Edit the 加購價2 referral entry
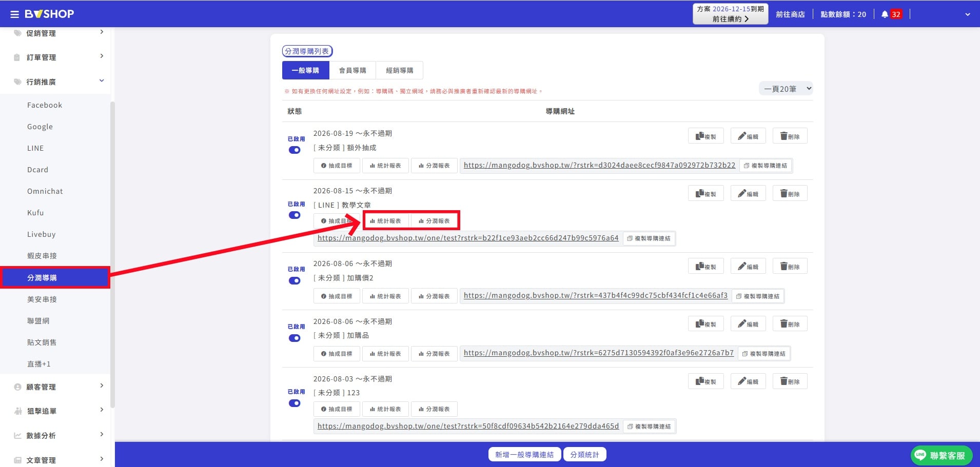The image size is (980, 467). pyautogui.click(x=748, y=266)
